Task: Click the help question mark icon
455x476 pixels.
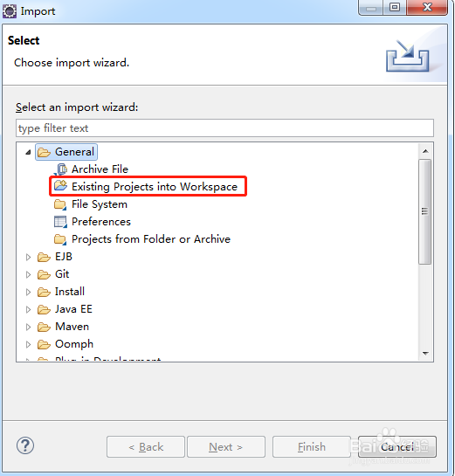Action: tap(25, 445)
